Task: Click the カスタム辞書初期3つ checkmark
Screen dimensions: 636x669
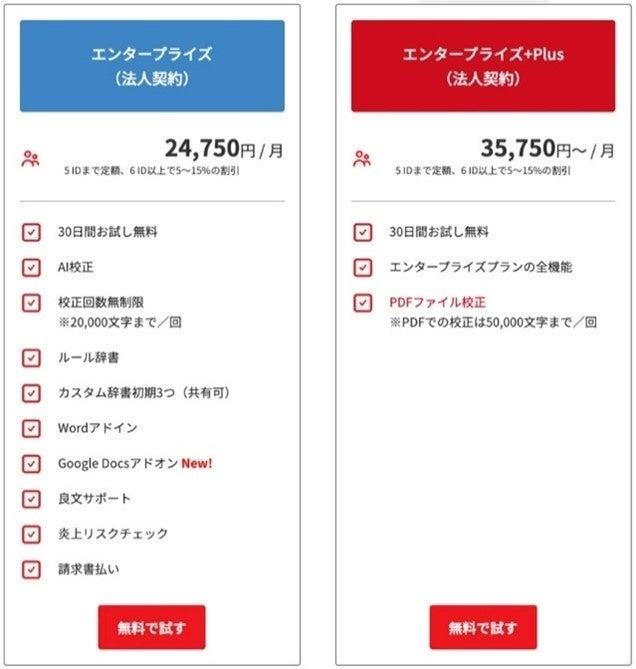Action: [x=31, y=393]
